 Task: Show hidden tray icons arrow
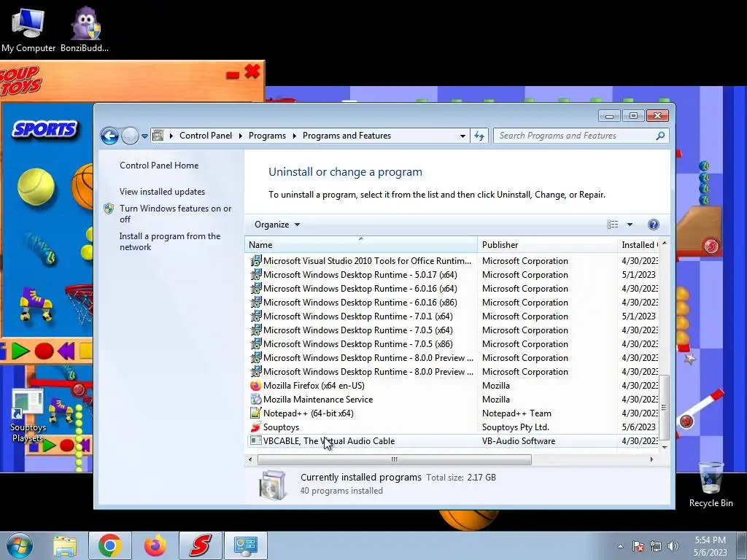(x=620, y=546)
